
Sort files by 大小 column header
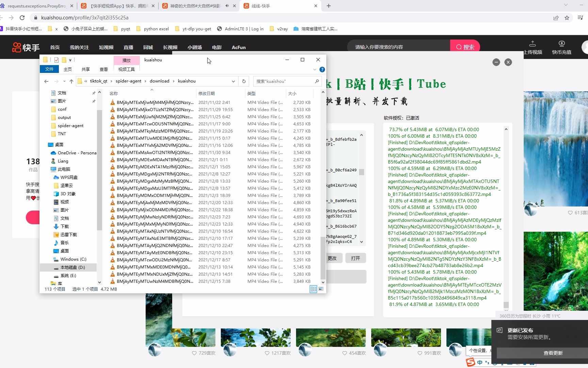pos(299,93)
